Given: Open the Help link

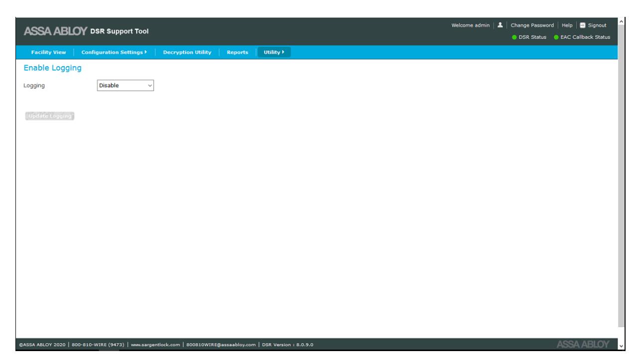Looking at the screenshot, I should coord(567,25).
